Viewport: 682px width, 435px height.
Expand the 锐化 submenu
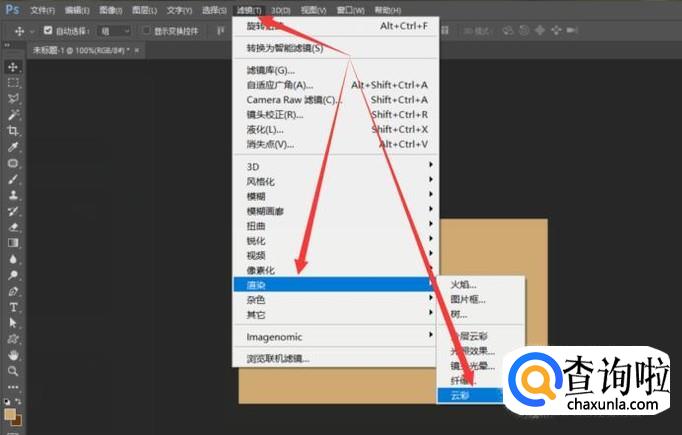tap(335, 241)
